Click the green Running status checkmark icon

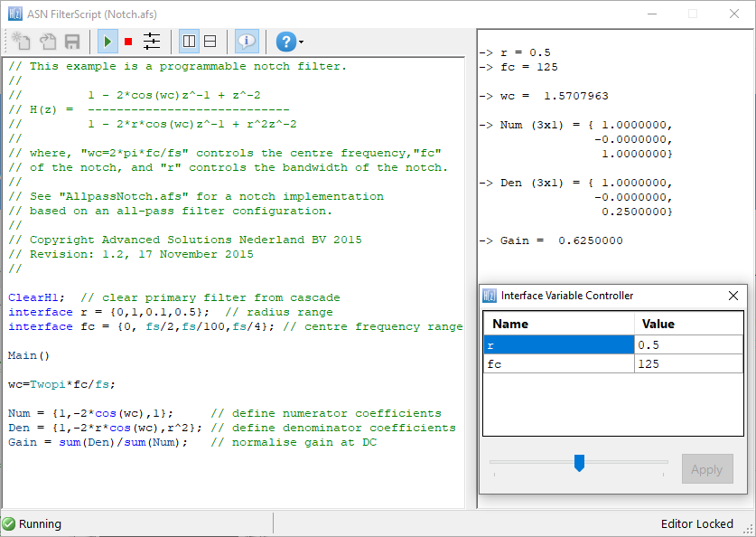tap(8, 523)
